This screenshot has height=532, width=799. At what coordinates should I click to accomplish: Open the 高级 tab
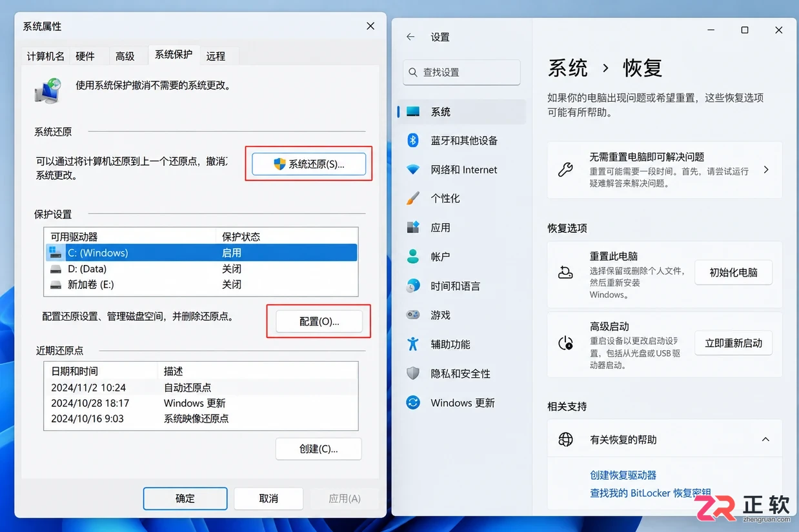pos(125,56)
